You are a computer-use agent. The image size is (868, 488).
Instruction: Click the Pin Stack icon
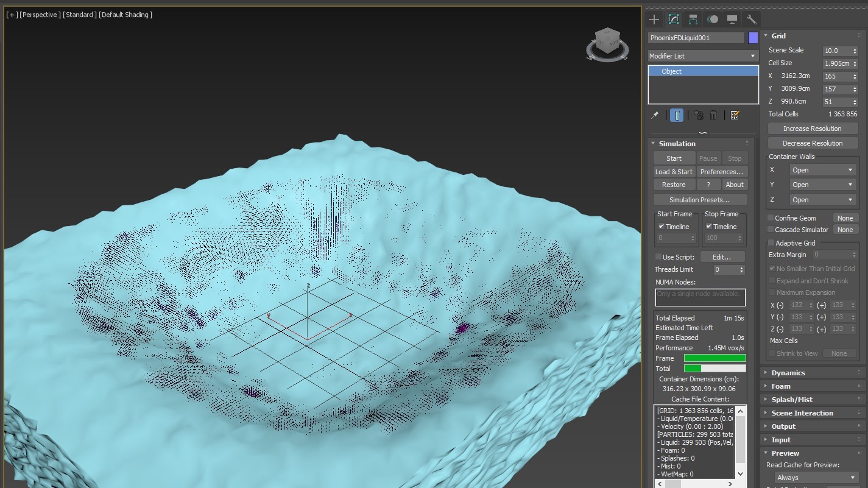click(655, 115)
